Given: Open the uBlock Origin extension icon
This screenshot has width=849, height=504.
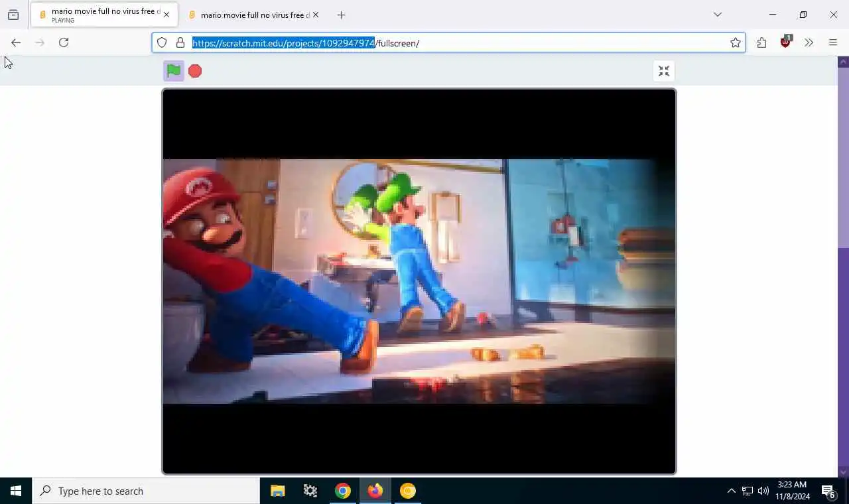Looking at the screenshot, I should click(x=786, y=42).
